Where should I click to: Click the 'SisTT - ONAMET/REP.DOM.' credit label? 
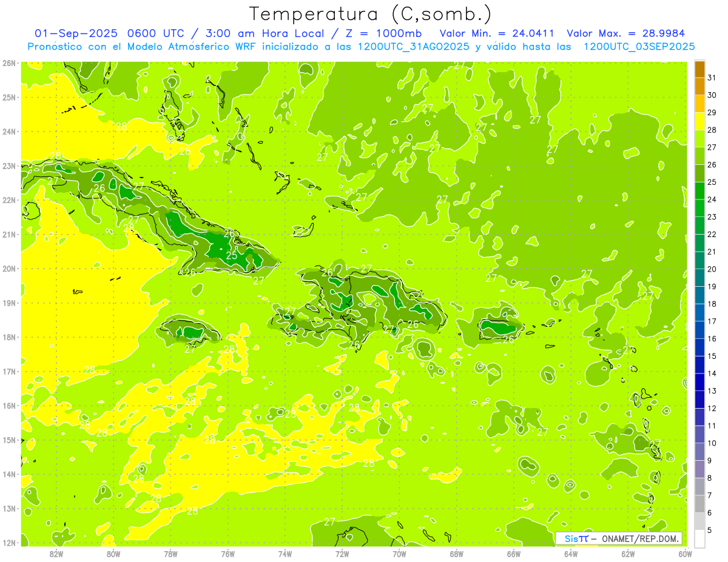(619, 538)
